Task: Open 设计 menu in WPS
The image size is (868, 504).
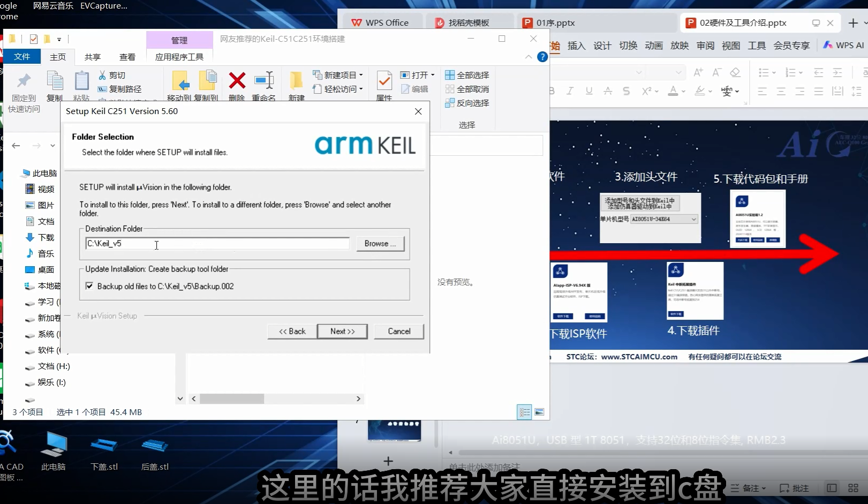Action: 602,46
